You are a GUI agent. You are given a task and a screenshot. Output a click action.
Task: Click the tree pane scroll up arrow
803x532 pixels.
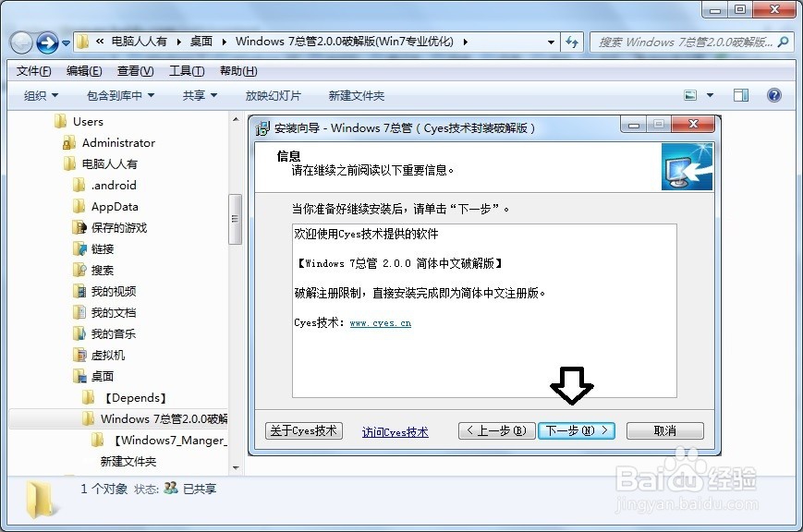(236, 119)
